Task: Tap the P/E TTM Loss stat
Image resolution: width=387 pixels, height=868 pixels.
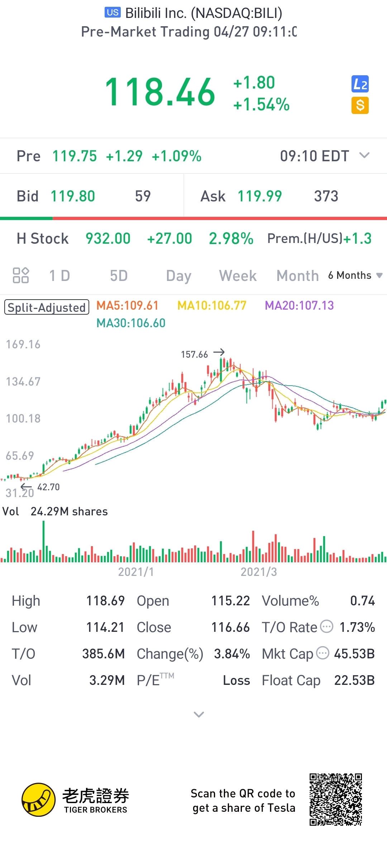Action: click(x=193, y=679)
